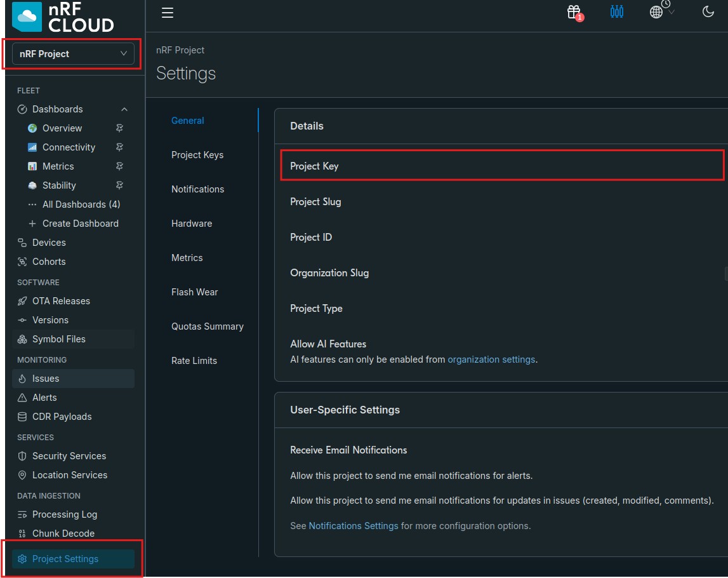
Task: Click the Overview globe icon
Action: click(32, 128)
